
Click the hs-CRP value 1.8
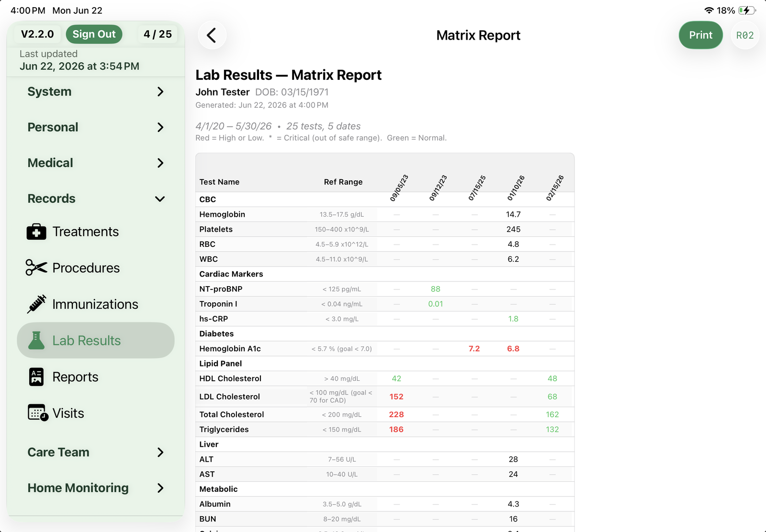[513, 319]
